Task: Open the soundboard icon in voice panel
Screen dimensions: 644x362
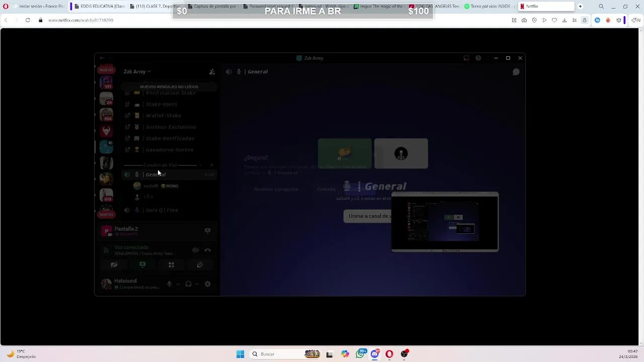Action: click(200, 265)
